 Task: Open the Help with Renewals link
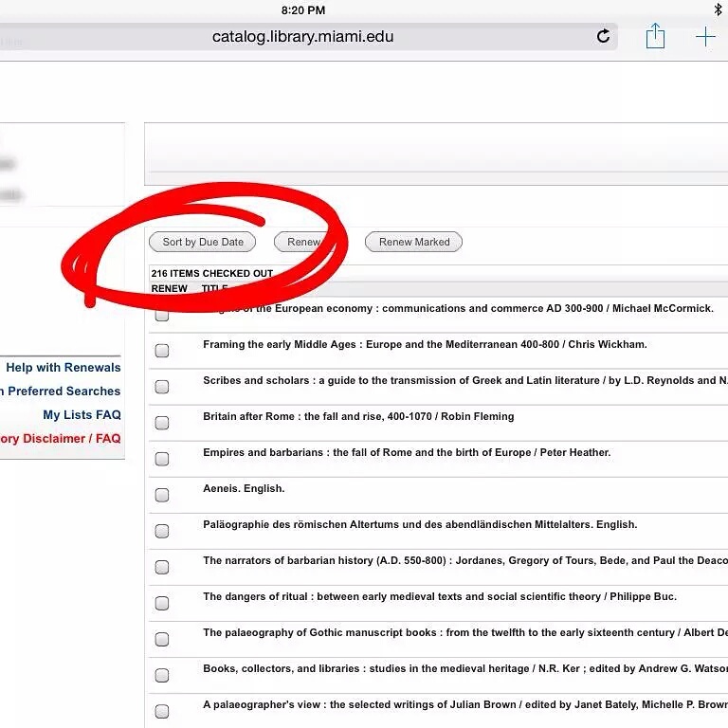click(x=63, y=368)
